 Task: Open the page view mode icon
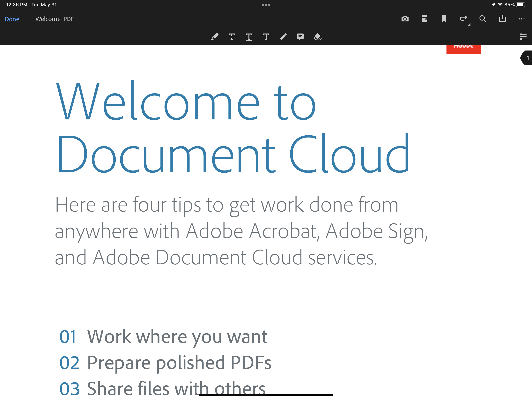point(425,19)
